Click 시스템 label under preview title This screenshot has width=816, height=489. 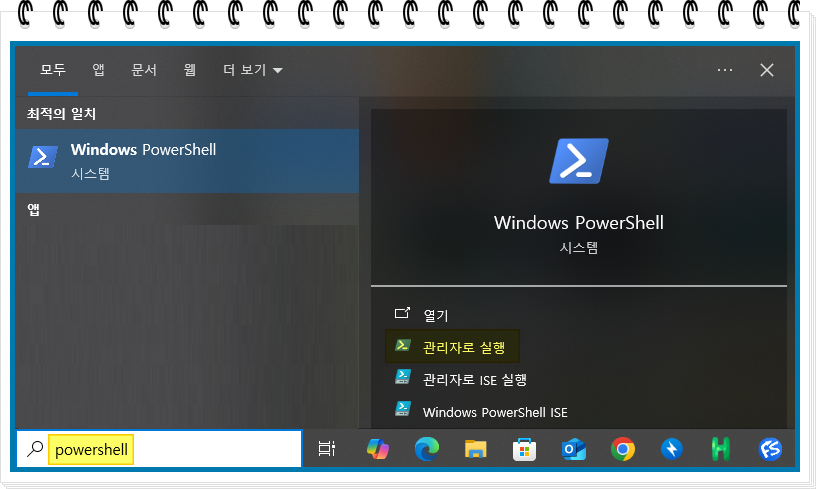pos(579,248)
